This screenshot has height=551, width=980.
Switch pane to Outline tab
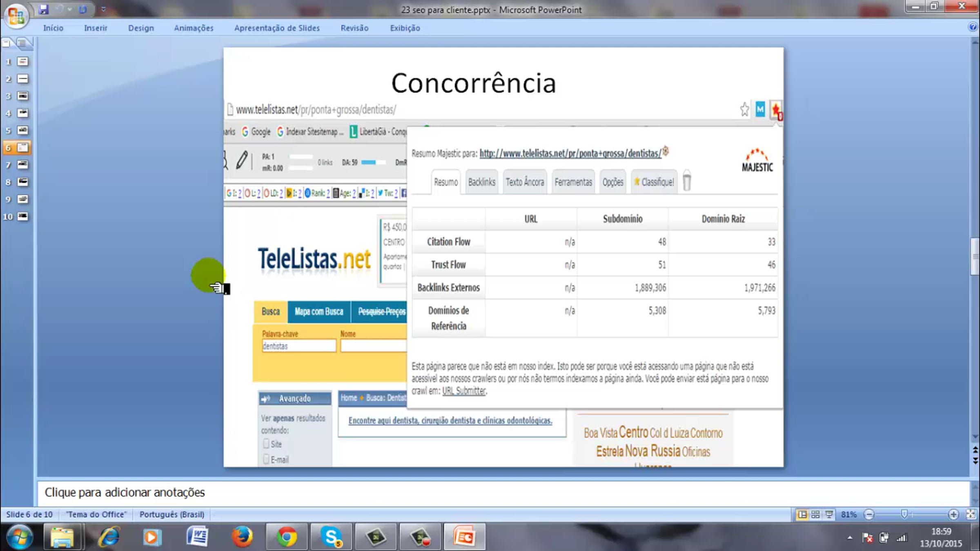23,42
